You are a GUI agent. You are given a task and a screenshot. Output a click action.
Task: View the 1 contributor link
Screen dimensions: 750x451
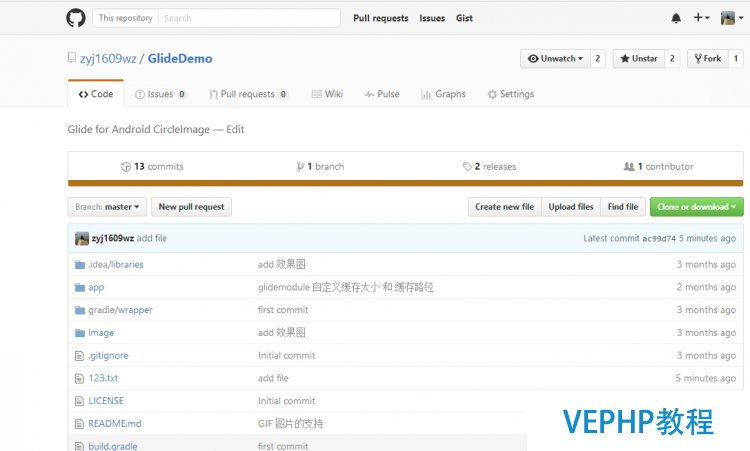coord(659,166)
